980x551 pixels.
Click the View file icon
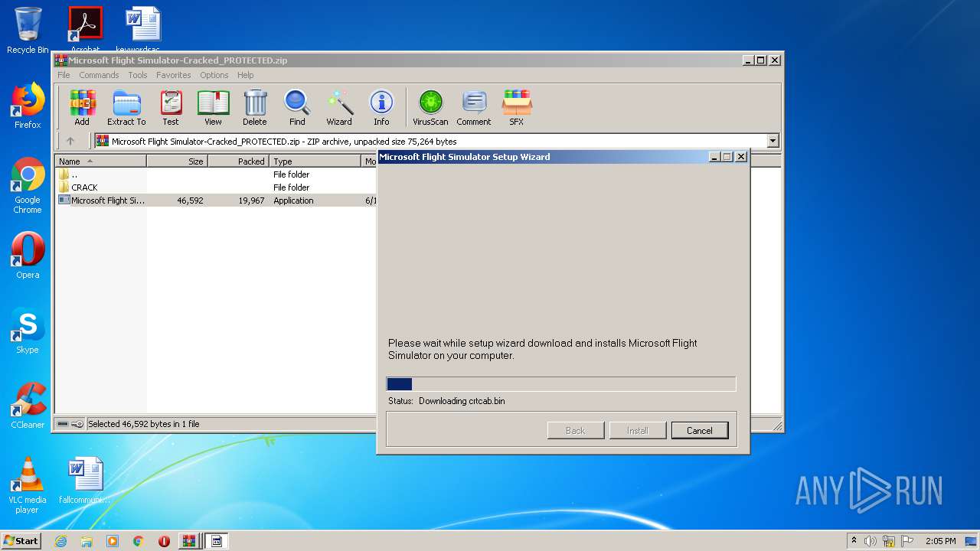tap(213, 107)
